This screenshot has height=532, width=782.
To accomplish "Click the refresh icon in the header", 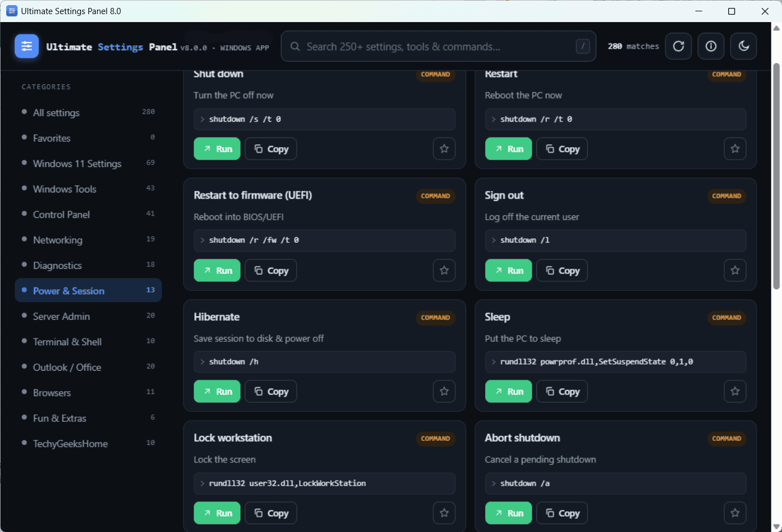I will click(678, 46).
